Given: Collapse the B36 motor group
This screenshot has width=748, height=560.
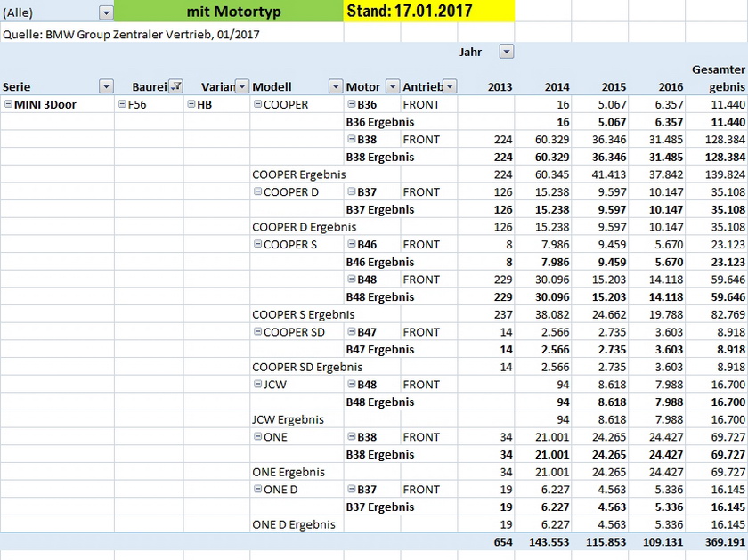Looking at the screenshot, I should tap(352, 104).
